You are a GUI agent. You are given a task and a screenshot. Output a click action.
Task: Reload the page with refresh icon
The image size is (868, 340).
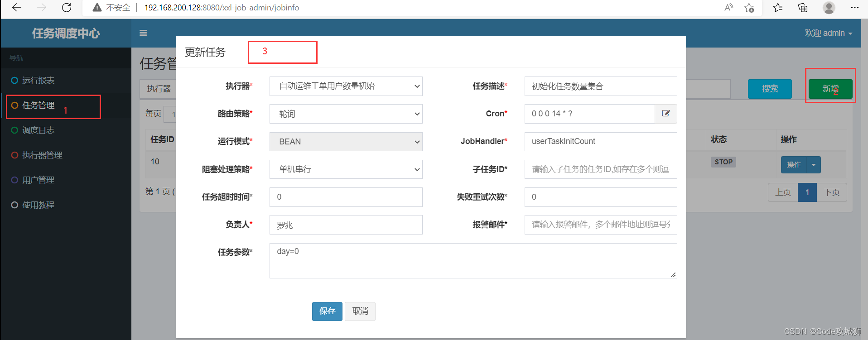(67, 8)
